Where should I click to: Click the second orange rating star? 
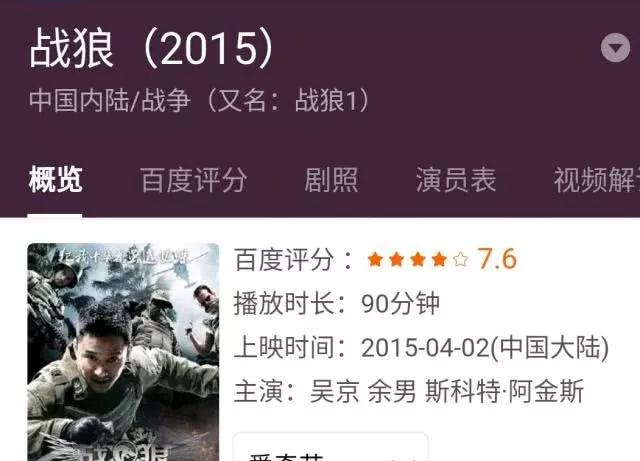[396, 260]
